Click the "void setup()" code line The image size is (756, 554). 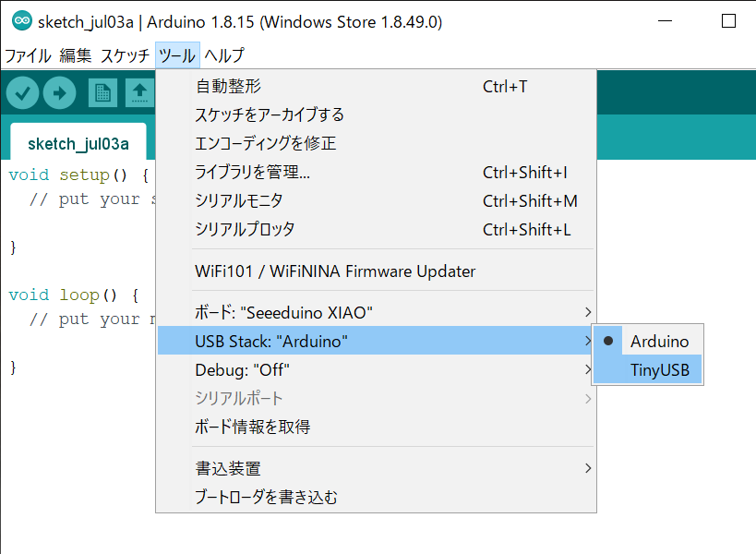tap(79, 175)
